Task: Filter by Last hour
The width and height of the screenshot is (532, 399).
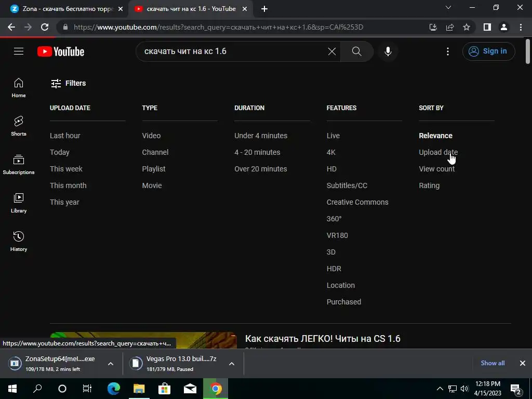Action: coord(65,136)
